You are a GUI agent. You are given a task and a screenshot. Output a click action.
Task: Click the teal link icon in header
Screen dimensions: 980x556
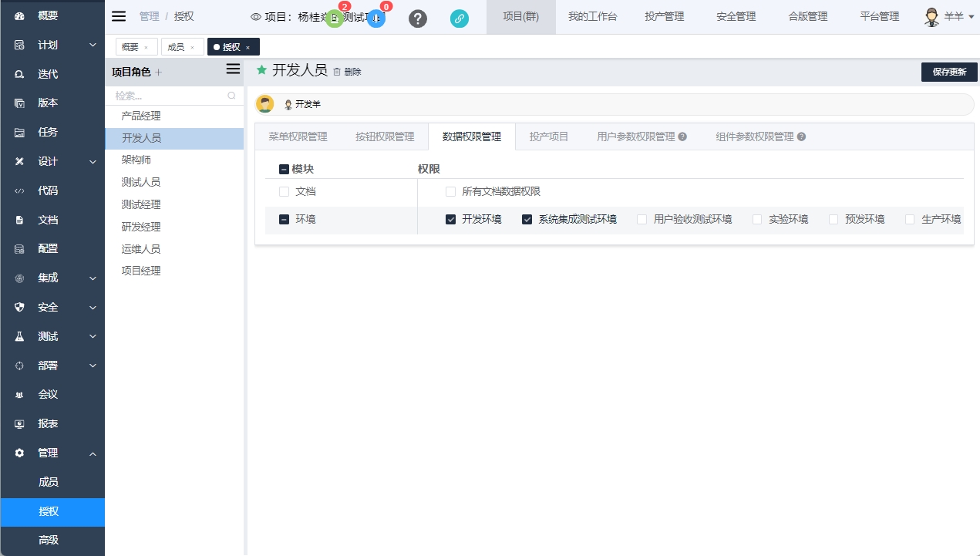point(460,19)
